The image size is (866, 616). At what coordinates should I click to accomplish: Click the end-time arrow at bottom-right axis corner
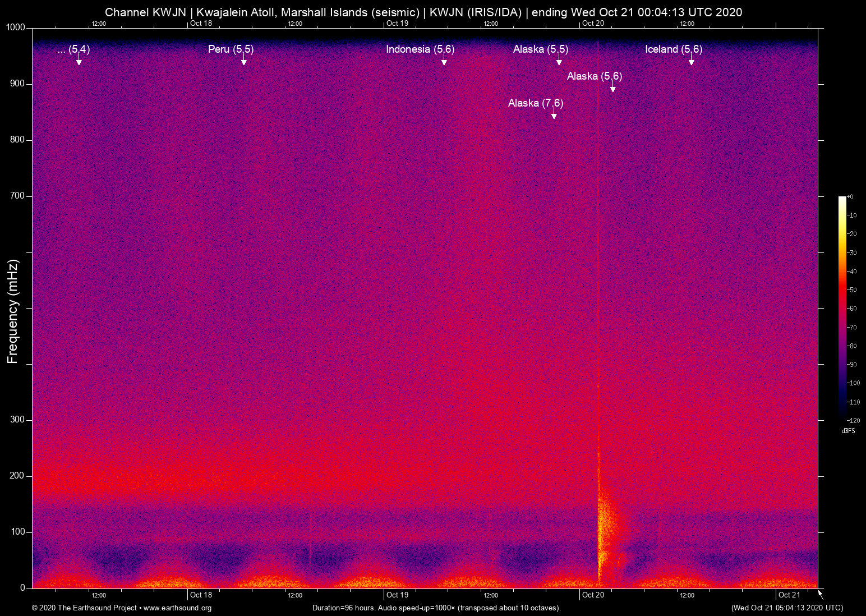click(x=821, y=595)
